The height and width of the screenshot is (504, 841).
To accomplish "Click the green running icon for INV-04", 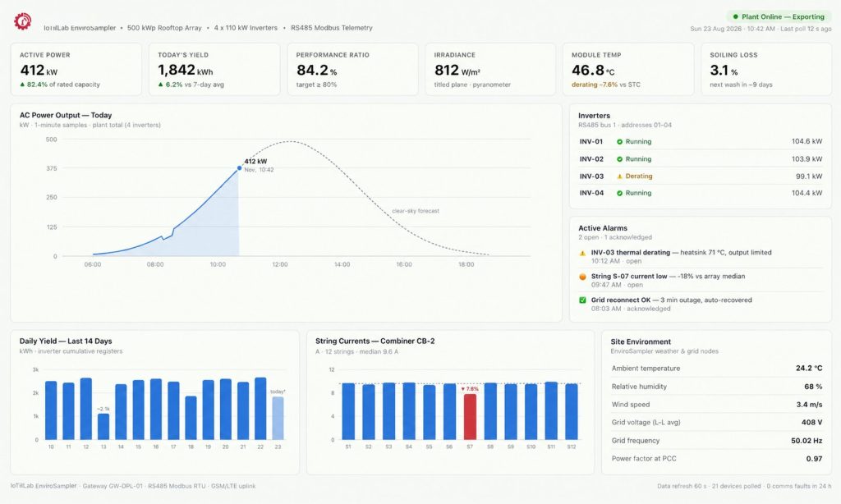I will [619, 193].
